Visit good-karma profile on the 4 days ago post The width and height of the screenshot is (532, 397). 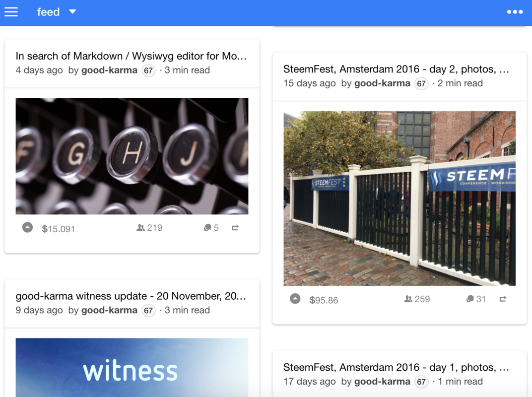point(109,70)
